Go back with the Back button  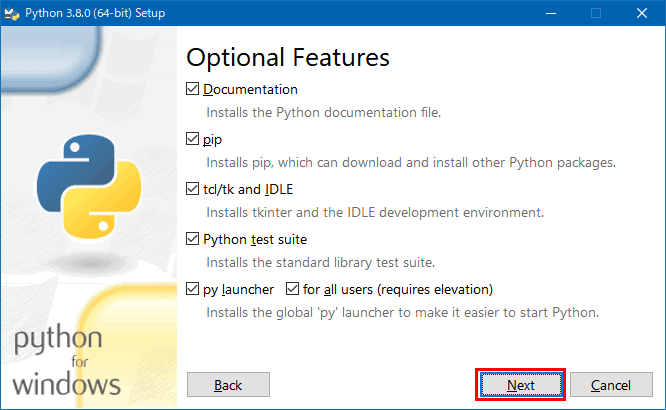228,385
